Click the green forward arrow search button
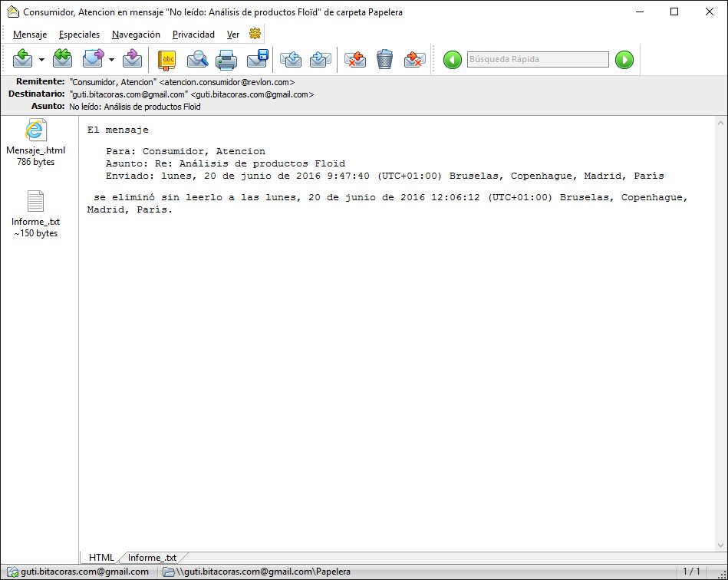This screenshot has width=728, height=580. click(624, 60)
